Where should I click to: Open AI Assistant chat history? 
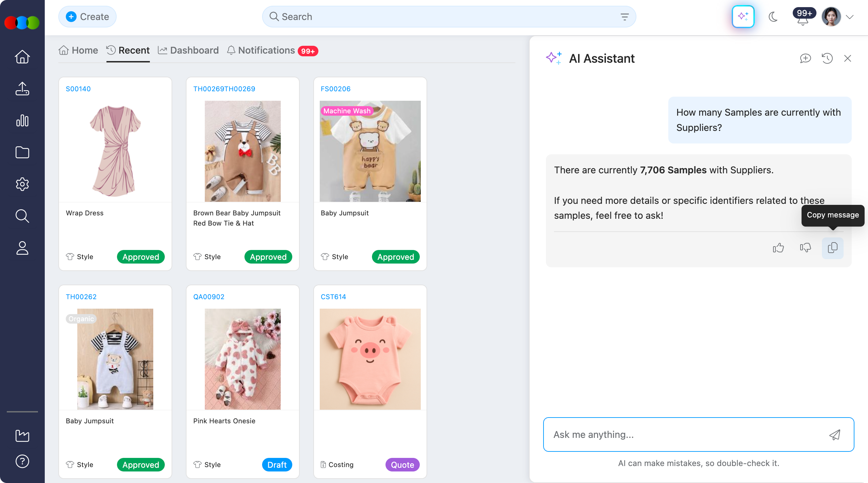[827, 58]
